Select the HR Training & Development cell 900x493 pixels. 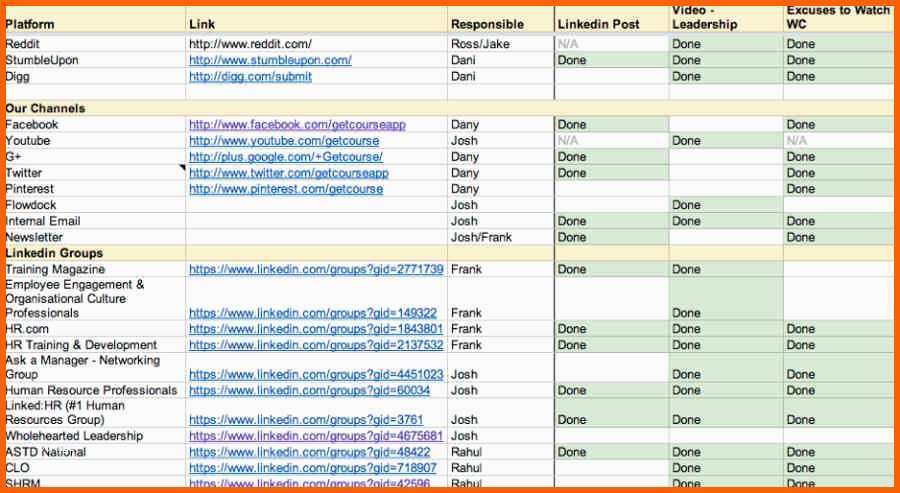pos(95,345)
